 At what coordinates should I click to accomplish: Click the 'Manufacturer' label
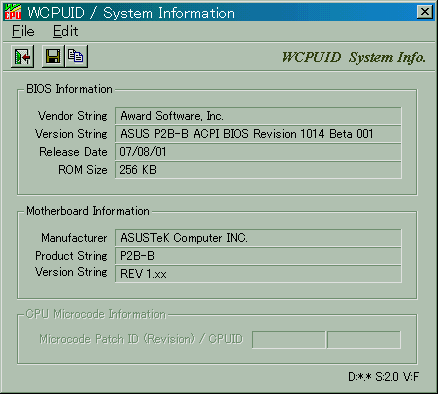tap(74, 238)
